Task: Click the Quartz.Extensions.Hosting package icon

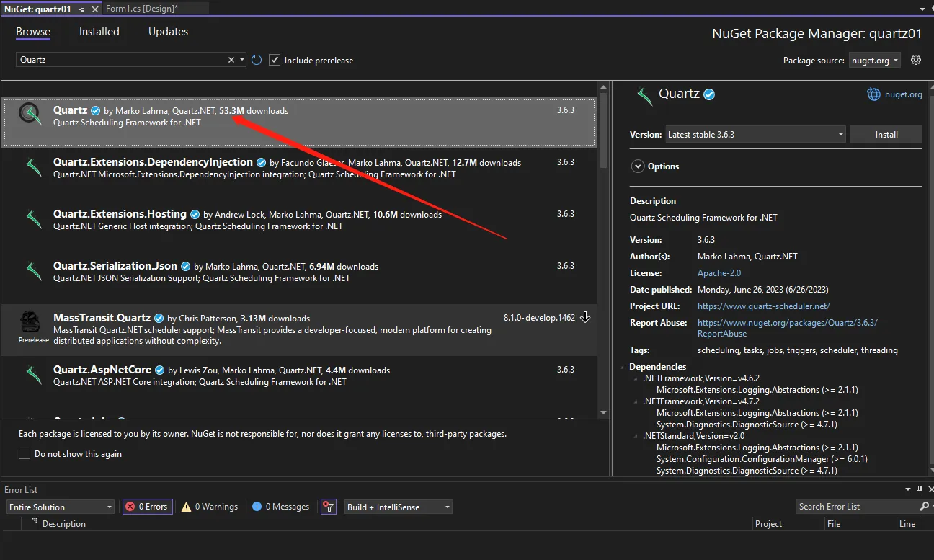Action: (x=32, y=220)
